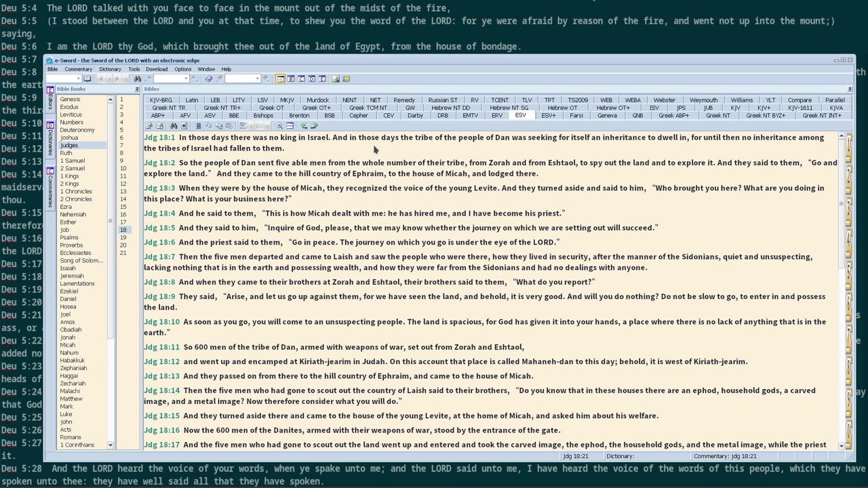The image size is (868, 488).
Task: Select Song of Solomon in book list
Action: click(82, 260)
